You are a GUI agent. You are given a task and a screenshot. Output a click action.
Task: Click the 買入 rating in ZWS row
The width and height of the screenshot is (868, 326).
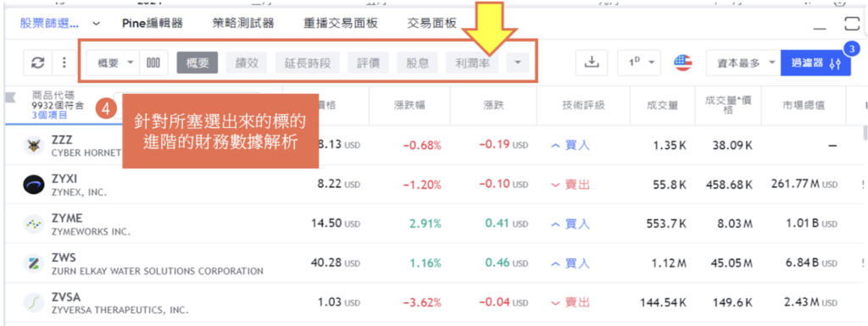pyautogui.click(x=570, y=263)
